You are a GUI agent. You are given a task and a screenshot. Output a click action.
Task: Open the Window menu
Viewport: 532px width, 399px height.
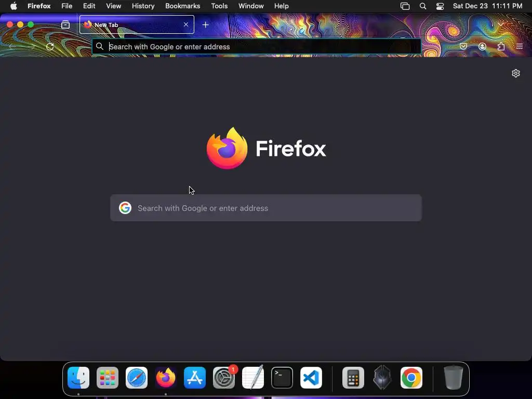coord(251,6)
